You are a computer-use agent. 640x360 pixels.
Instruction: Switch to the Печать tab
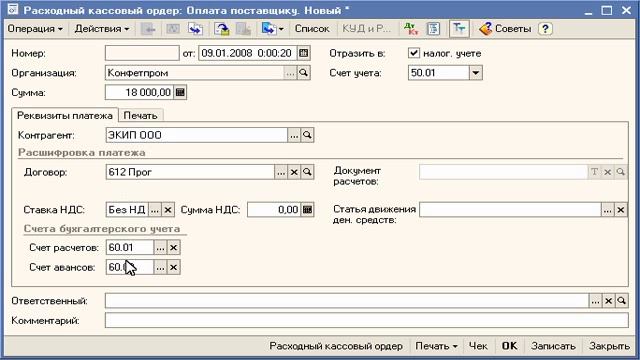tap(140, 116)
